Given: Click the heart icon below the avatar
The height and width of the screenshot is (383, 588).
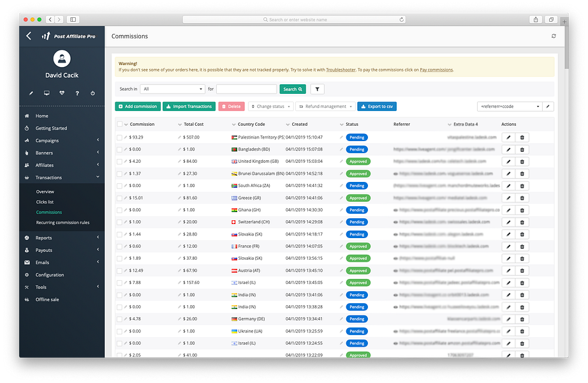Looking at the screenshot, I should [x=62, y=93].
